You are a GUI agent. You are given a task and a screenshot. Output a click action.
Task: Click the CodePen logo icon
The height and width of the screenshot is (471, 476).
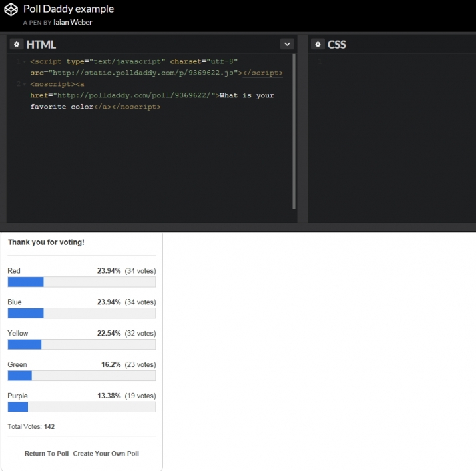click(11, 9)
